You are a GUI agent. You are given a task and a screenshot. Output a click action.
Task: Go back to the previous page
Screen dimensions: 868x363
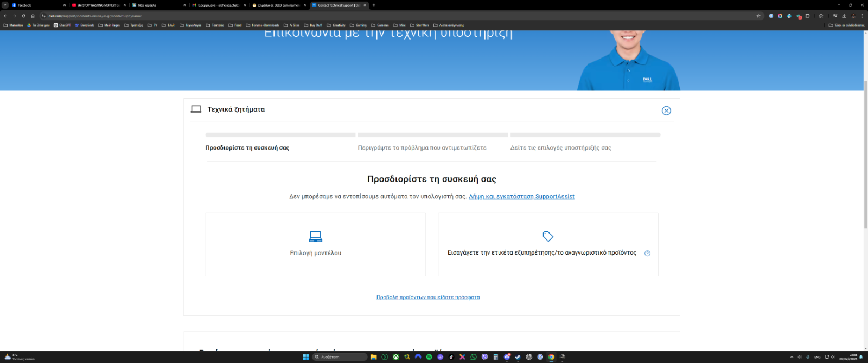point(5,16)
